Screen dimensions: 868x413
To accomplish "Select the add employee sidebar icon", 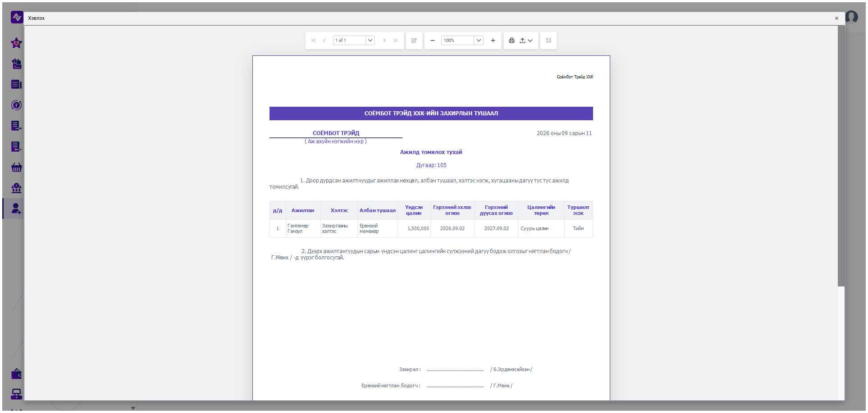I will [x=17, y=209].
